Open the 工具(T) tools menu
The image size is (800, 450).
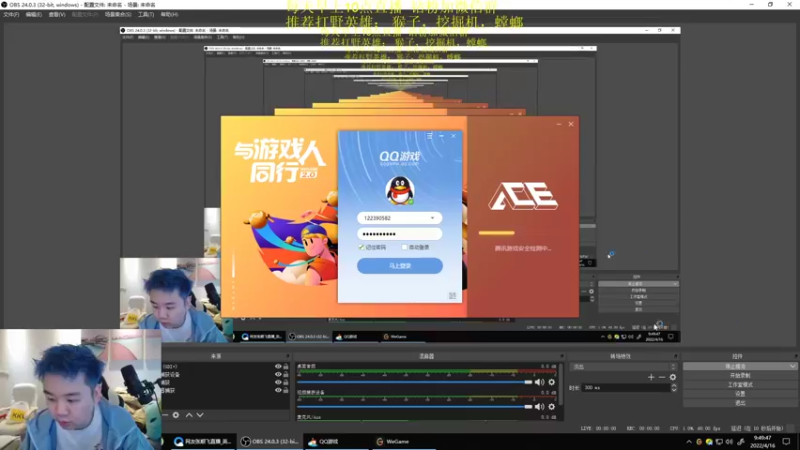tap(146, 15)
